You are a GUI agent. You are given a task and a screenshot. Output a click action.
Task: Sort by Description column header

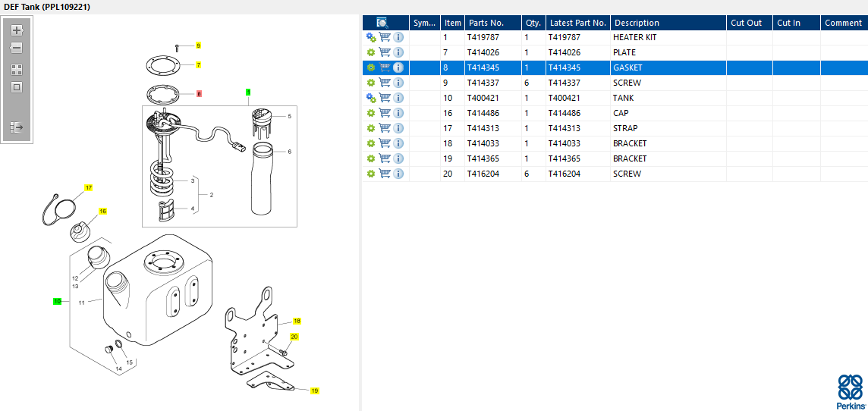(637, 23)
